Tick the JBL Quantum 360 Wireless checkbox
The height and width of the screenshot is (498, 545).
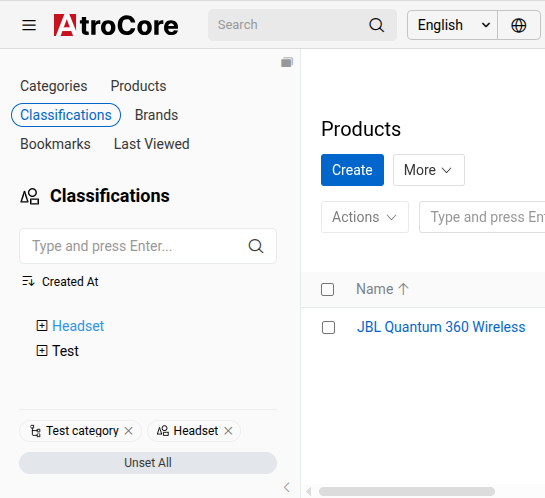(328, 327)
